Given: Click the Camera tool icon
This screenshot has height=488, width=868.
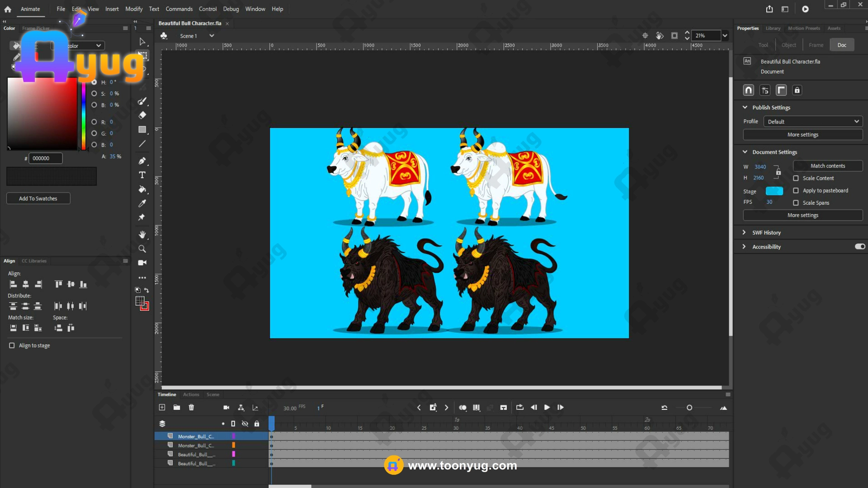Looking at the screenshot, I should tap(142, 263).
